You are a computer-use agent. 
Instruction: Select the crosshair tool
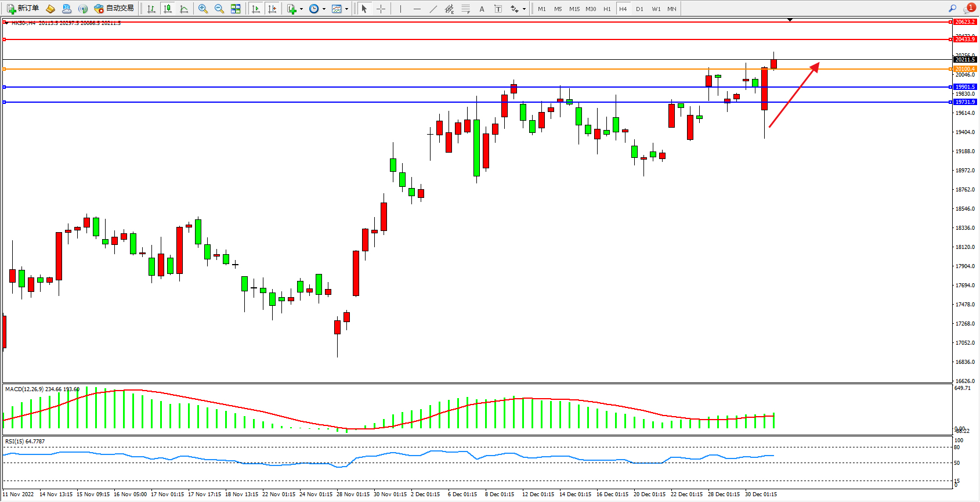(381, 9)
